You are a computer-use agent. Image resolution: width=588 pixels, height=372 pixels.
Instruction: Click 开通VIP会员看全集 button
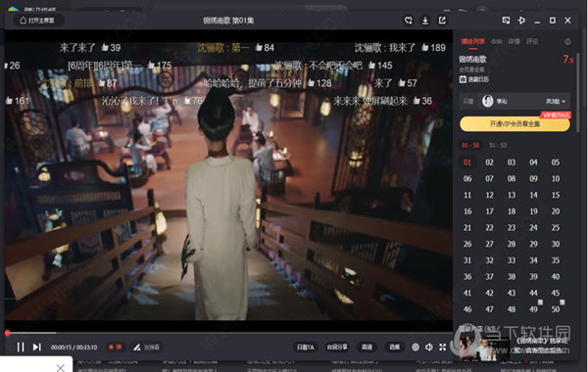click(514, 123)
